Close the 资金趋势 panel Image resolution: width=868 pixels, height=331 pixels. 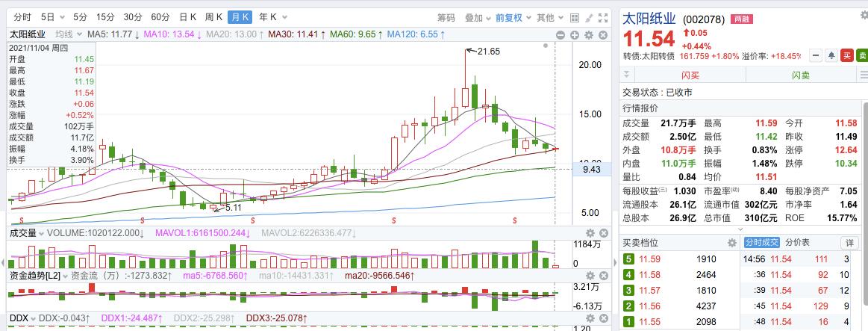[x=604, y=276]
